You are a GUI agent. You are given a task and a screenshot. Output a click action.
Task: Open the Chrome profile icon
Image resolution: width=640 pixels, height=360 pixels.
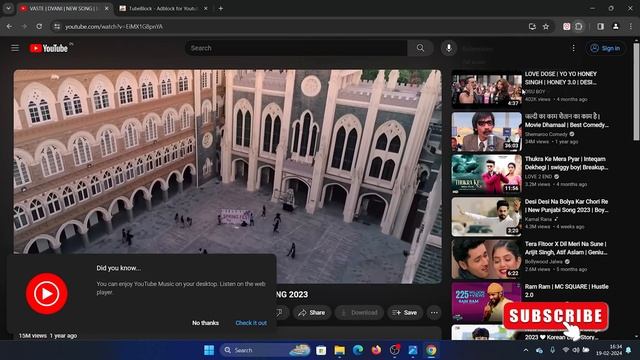pyautogui.click(x=616, y=27)
